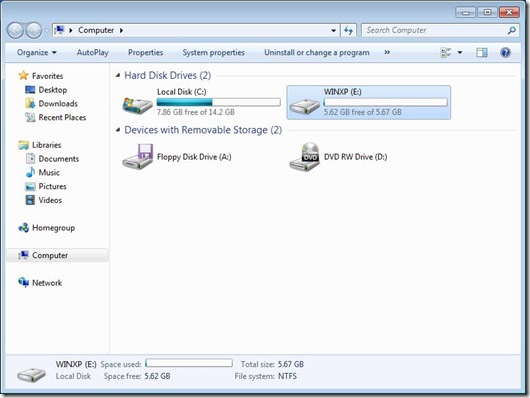
Task: Click the Network icon in sidebar
Action: pyautogui.click(x=23, y=282)
